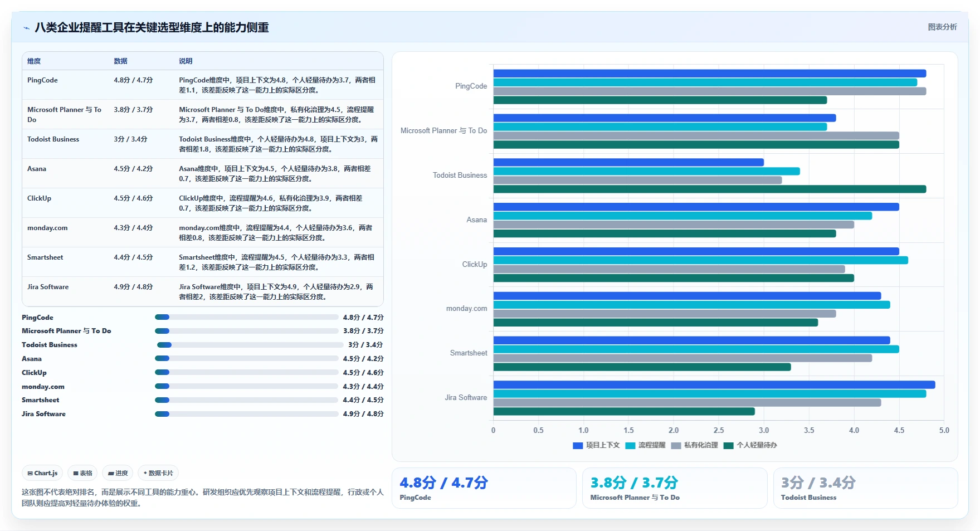The image size is (980, 531).
Task: Click the Todoist Business progress bar
Action: pyautogui.click(x=250, y=345)
